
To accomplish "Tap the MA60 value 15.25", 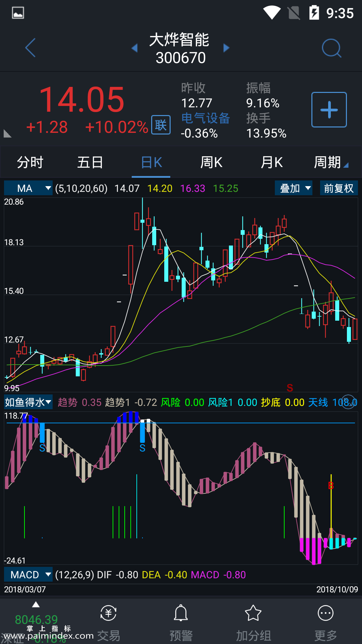I will click(226, 188).
